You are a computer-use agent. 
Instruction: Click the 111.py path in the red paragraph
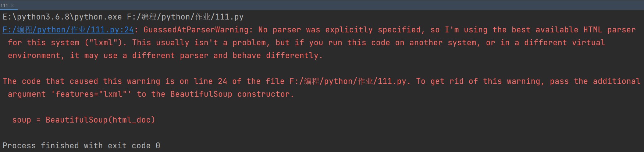(348, 81)
